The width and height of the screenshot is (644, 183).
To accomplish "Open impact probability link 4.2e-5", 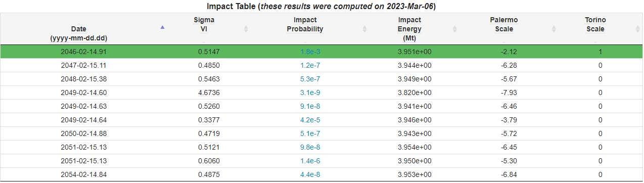I will coord(310,120).
